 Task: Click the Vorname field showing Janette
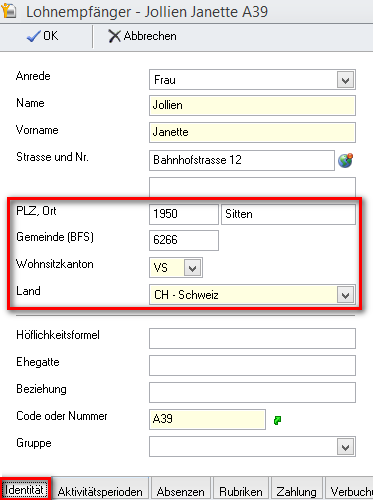click(252, 132)
